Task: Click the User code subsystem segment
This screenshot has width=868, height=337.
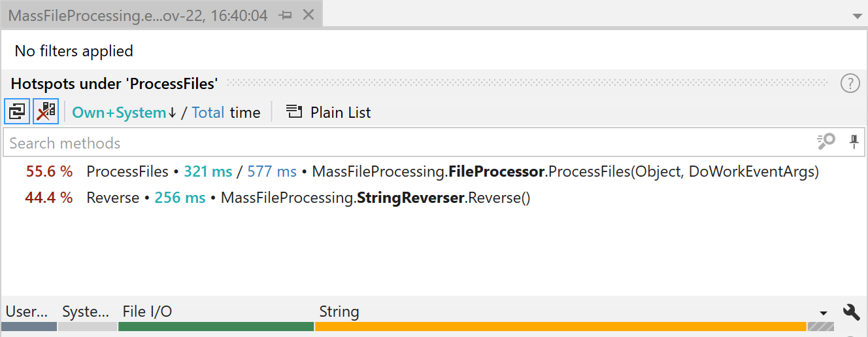Action: click(29, 326)
